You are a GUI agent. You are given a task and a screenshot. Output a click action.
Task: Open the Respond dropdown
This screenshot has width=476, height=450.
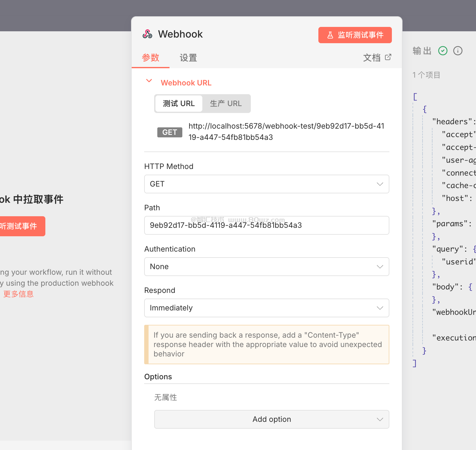pos(266,308)
